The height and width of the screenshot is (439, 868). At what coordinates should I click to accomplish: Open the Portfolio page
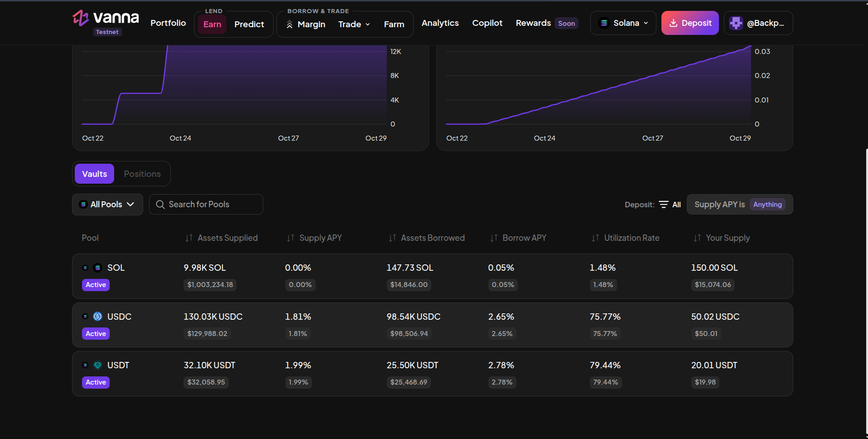[168, 23]
